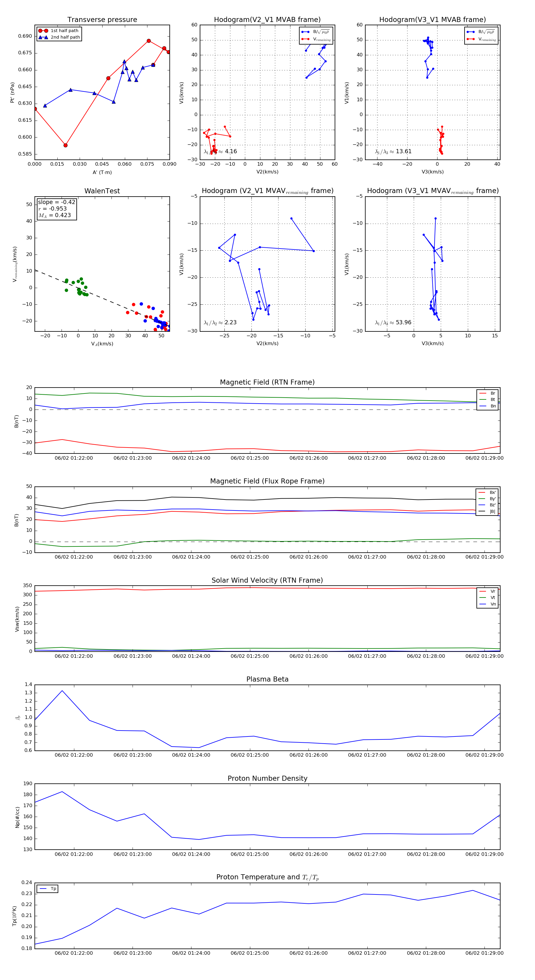
Task: Click 'Solar Wind Velocity (RTN Frame)' title
Action: 267,580
